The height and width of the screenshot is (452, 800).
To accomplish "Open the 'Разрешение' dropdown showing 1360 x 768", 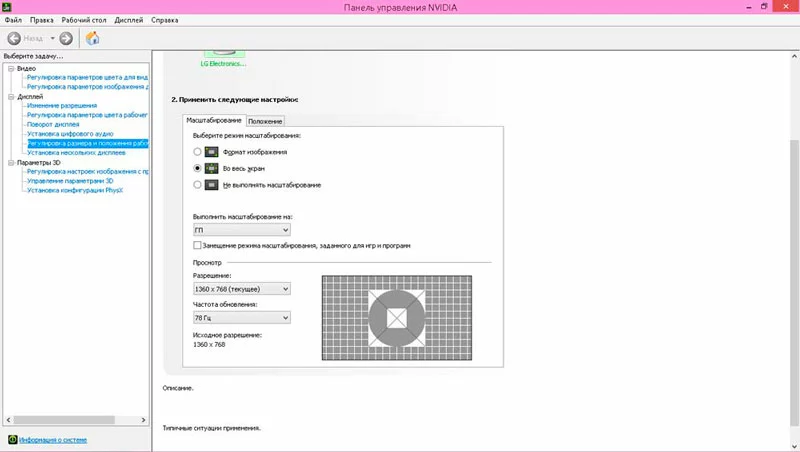I will click(x=242, y=289).
